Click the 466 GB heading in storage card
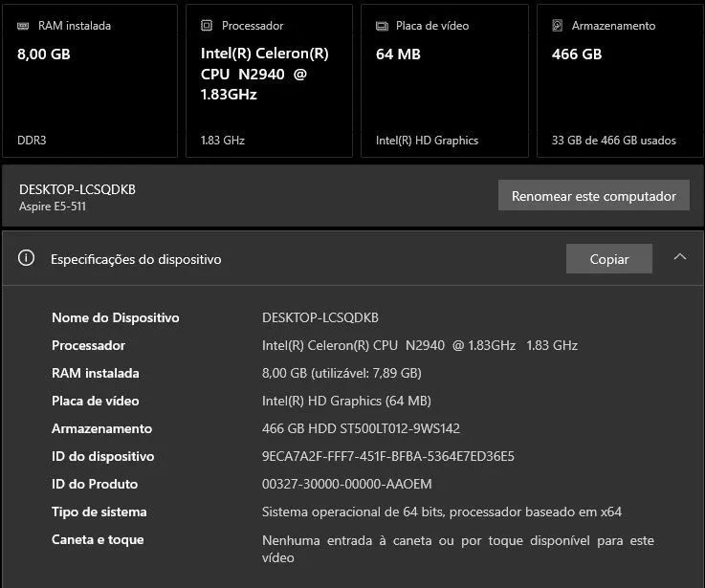The width and height of the screenshot is (705, 588). 577,54
